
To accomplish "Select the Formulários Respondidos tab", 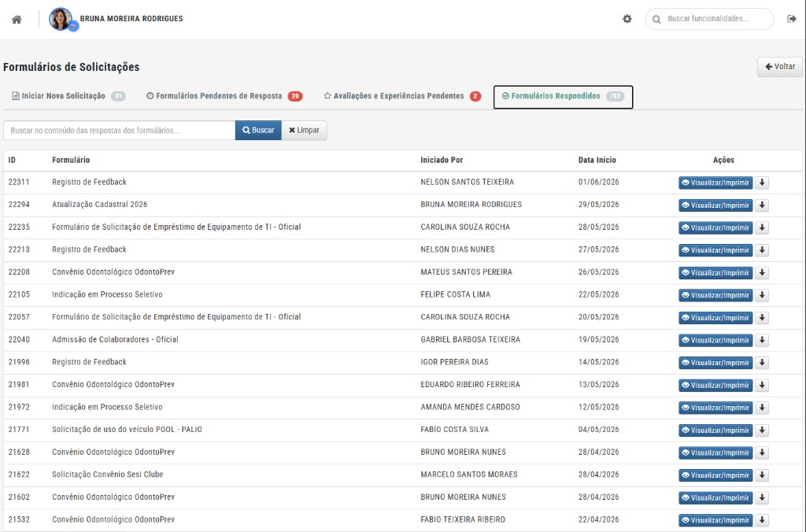I will [x=563, y=97].
